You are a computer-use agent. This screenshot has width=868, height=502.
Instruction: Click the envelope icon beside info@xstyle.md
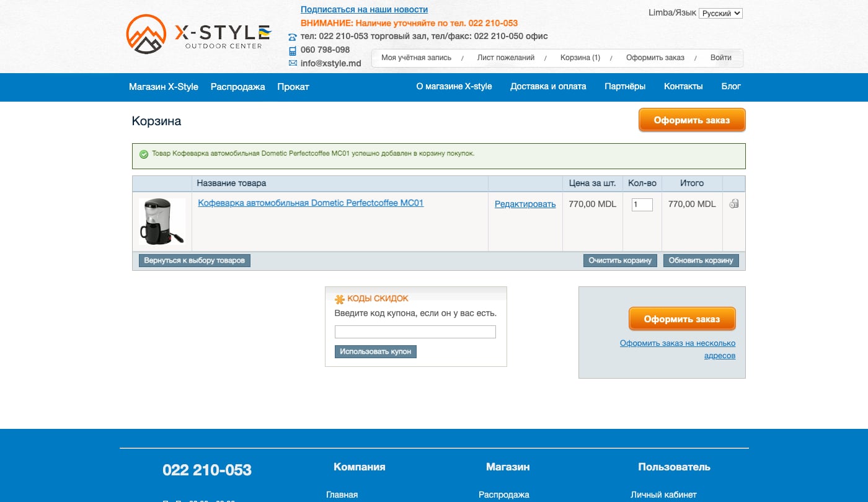click(293, 63)
